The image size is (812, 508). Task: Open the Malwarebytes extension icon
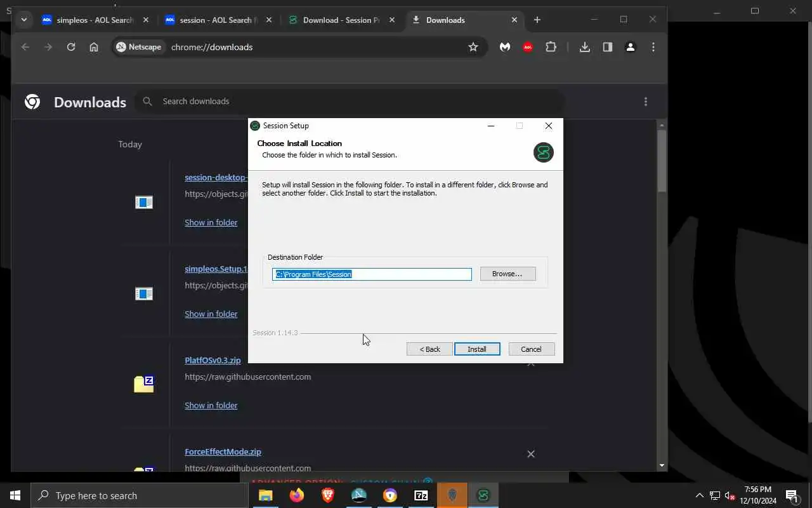click(505, 47)
